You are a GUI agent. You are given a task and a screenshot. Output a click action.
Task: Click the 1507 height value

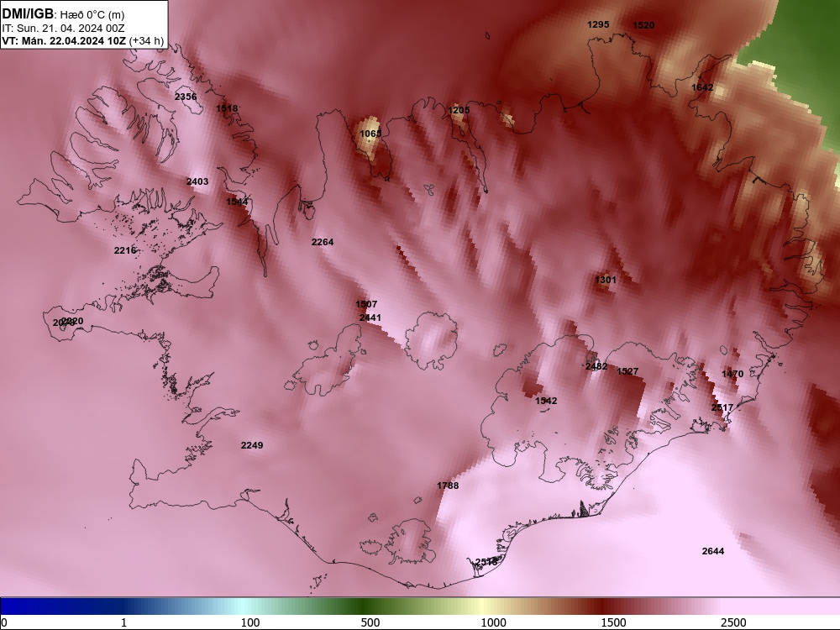pos(366,304)
